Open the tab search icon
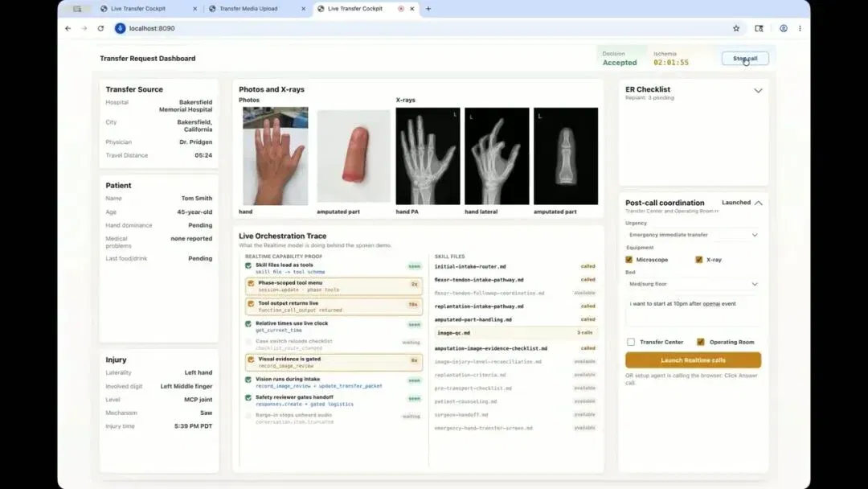Screen dimensions: 868x489 coord(77,9)
